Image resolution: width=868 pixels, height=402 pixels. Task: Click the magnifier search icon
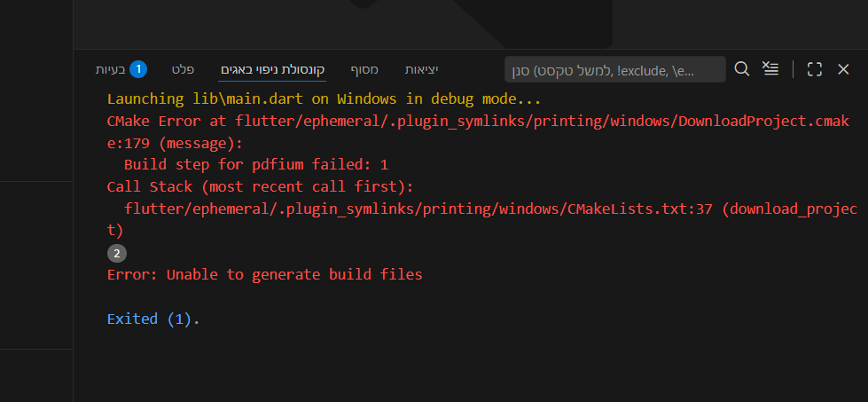[x=742, y=69]
